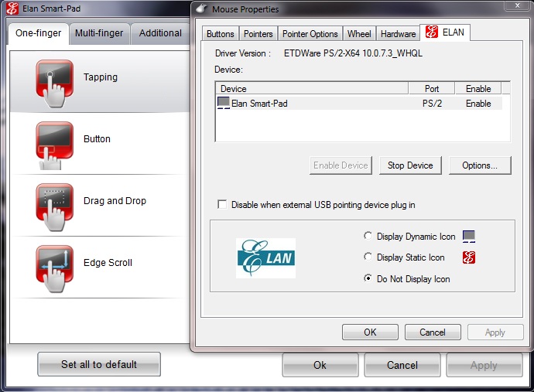Viewport: 534px width, 392px height.
Task: Click the red ELAN tab logo icon
Action: (432, 32)
